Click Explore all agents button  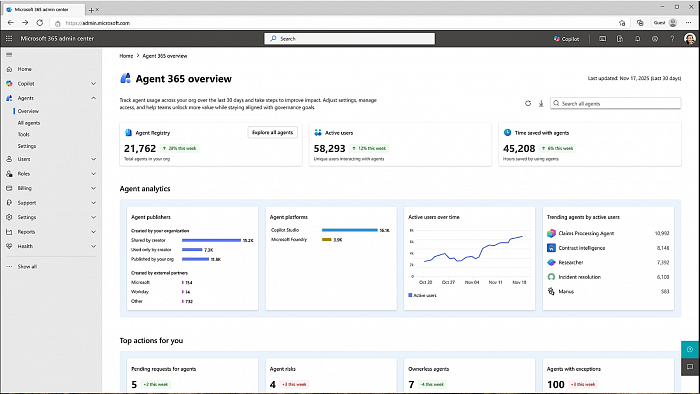click(272, 133)
